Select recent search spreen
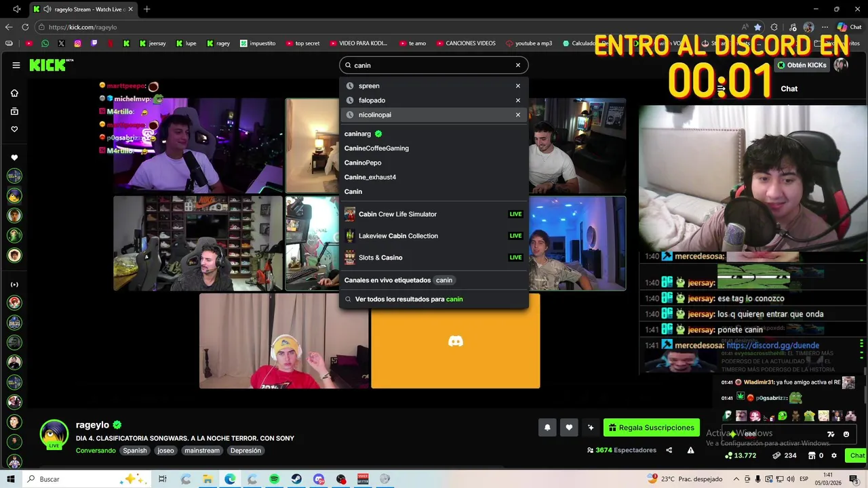The width and height of the screenshot is (868, 488). [434, 86]
